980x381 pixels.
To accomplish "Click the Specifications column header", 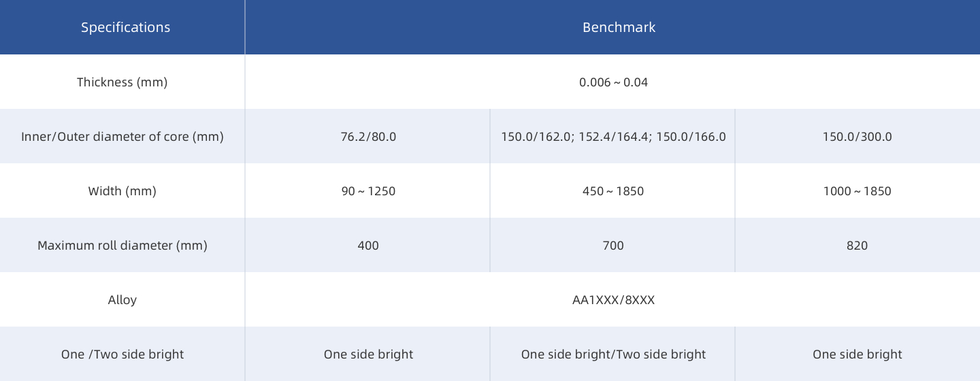I will [125, 27].
